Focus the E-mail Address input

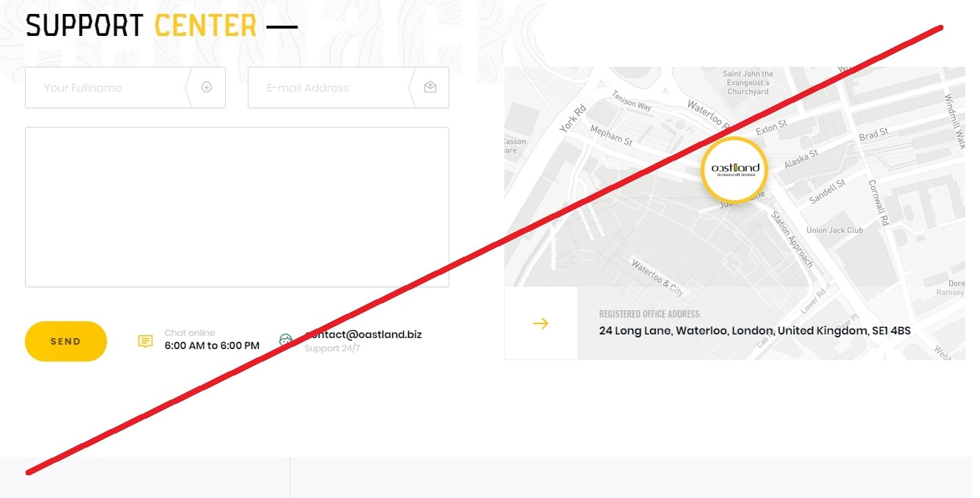pyautogui.click(x=328, y=87)
